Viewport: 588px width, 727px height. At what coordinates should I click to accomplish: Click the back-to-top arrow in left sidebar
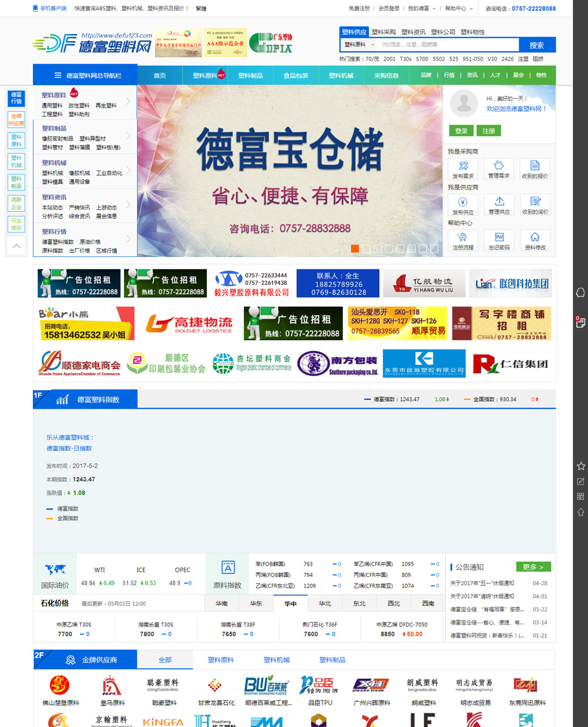pos(16,246)
